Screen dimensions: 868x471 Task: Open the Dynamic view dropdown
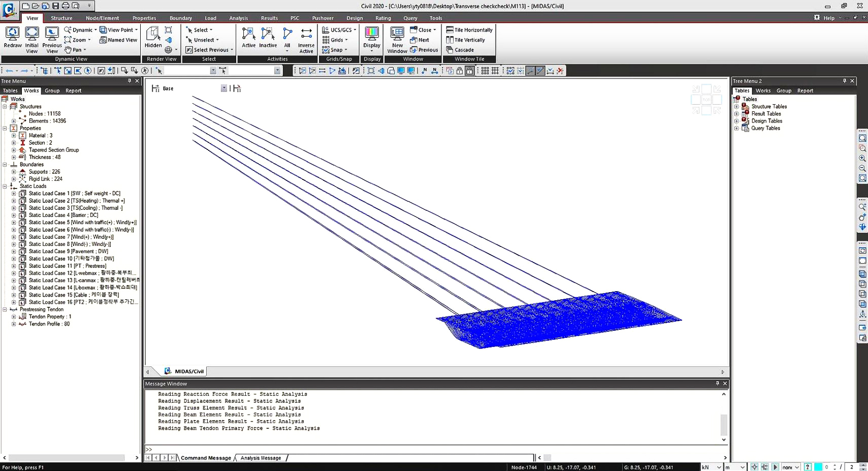pos(95,30)
